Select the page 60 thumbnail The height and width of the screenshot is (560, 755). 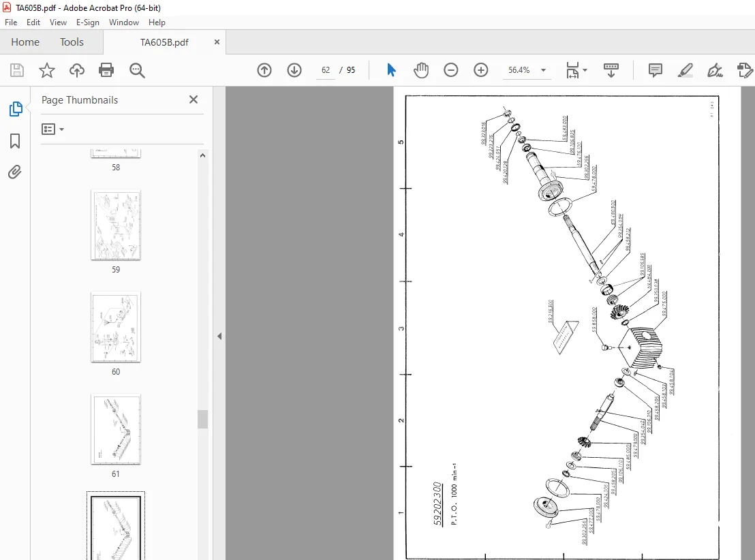tap(116, 327)
